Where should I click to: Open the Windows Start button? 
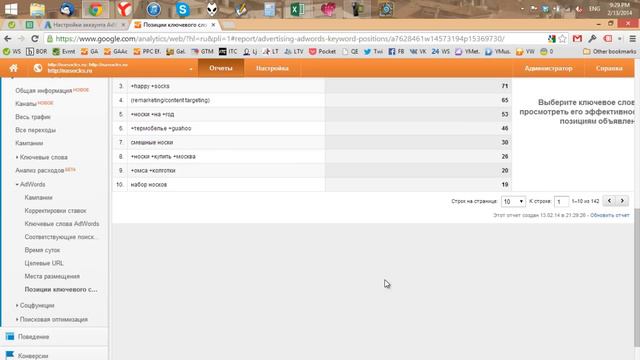pyautogui.click(x=10, y=9)
